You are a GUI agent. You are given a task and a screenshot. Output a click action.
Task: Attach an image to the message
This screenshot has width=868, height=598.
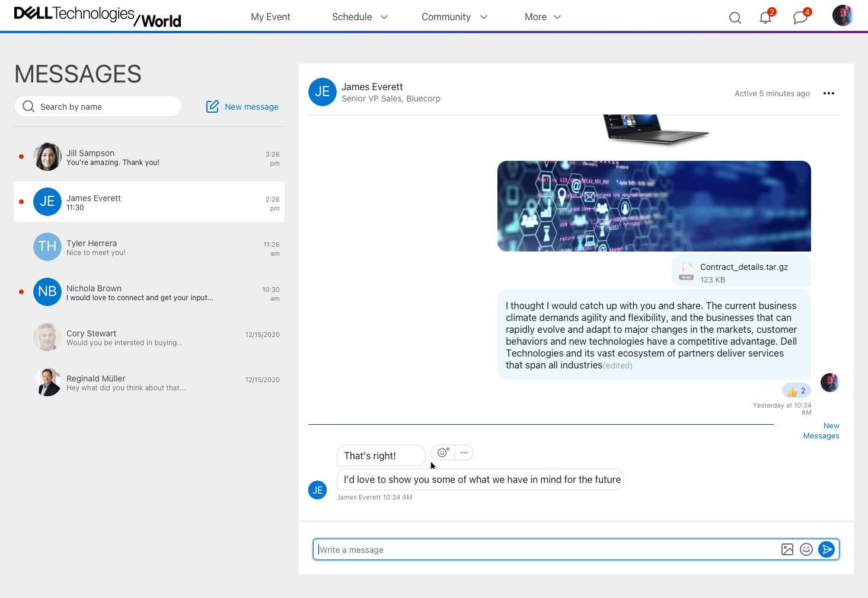(787, 549)
